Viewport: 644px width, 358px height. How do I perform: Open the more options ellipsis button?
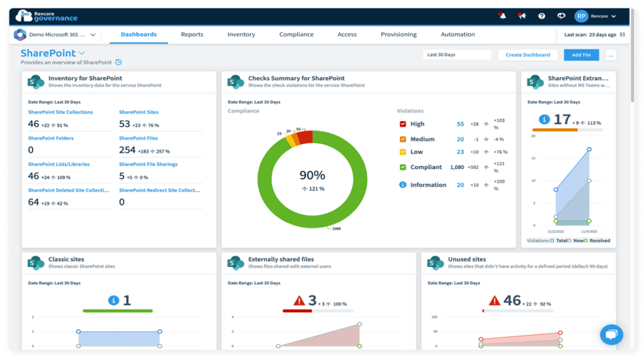[x=611, y=55]
